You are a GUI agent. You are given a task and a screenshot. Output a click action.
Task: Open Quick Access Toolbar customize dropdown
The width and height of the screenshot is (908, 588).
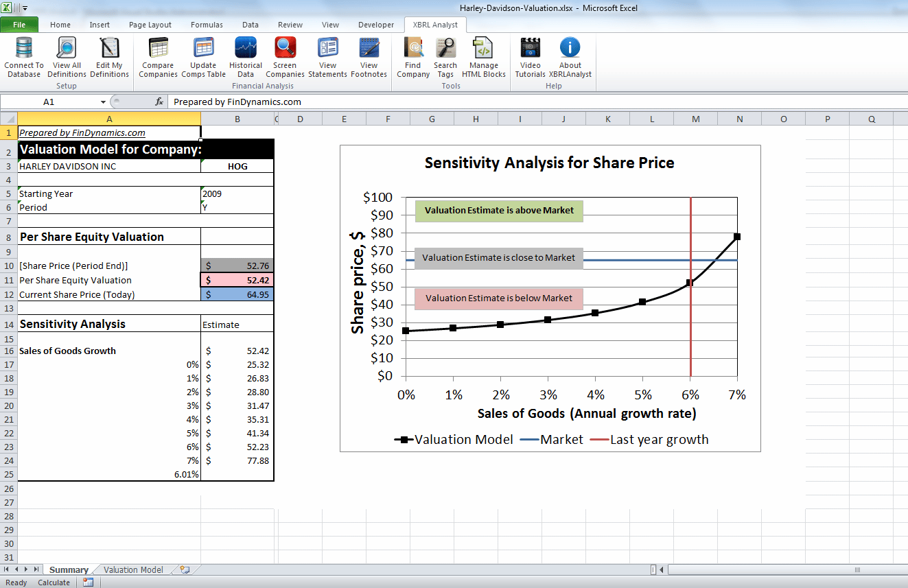pos(25,9)
